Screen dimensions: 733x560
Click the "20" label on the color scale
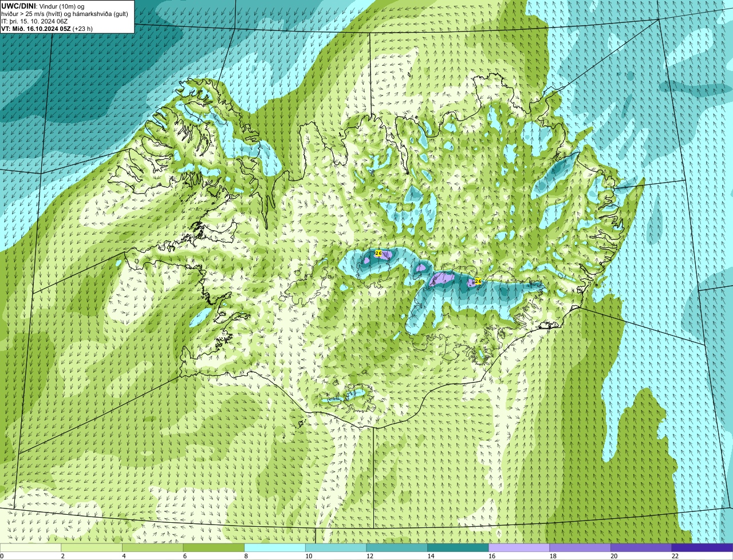(614, 556)
